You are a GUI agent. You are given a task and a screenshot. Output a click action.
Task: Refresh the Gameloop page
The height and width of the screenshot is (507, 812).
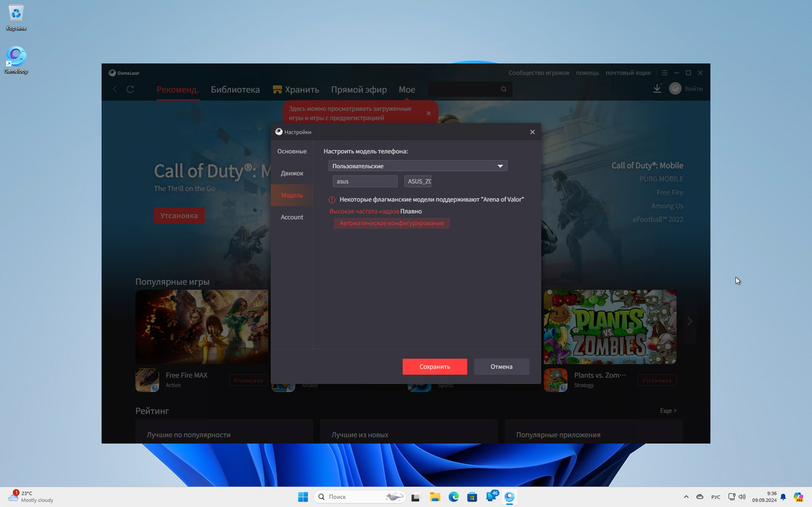click(x=130, y=89)
